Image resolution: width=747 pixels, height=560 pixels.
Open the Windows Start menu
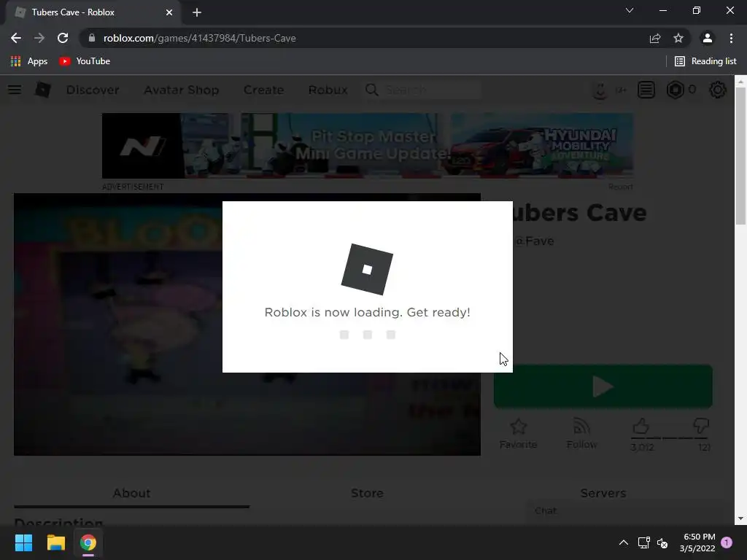(x=23, y=542)
